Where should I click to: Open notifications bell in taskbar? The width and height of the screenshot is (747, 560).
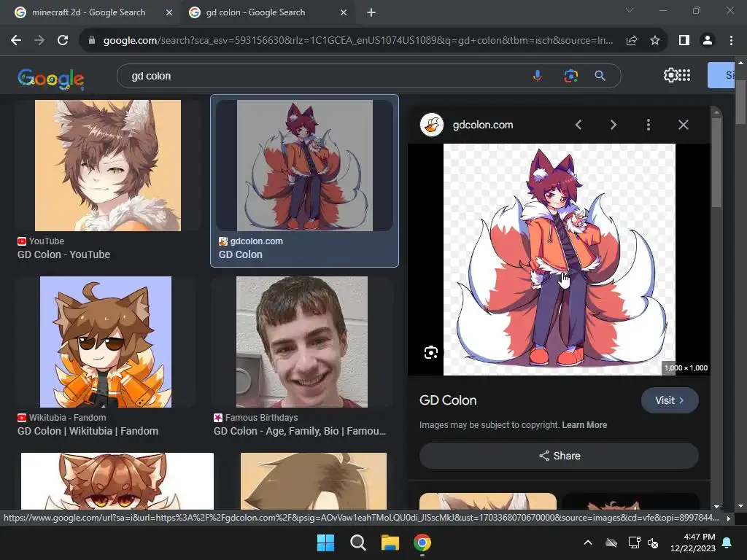pos(727,542)
